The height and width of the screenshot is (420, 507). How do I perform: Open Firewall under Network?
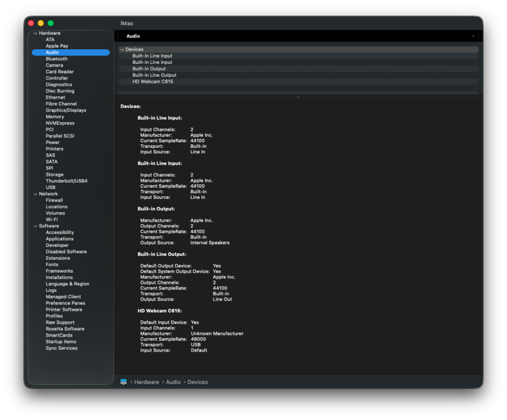[x=54, y=200]
